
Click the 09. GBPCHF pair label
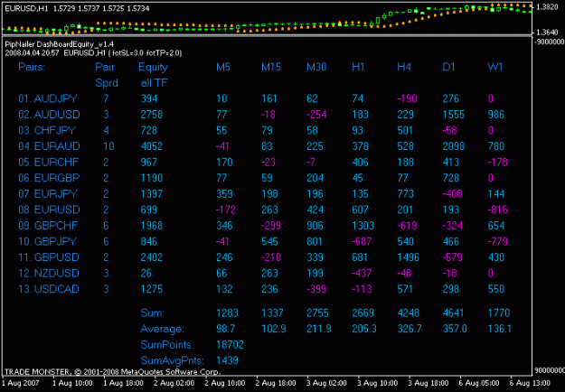tap(48, 225)
